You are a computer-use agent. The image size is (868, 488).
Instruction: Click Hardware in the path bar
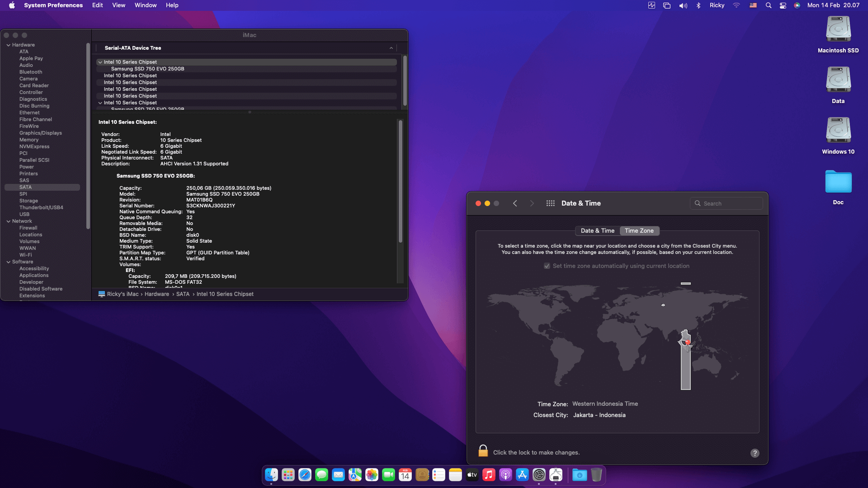tap(157, 294)
